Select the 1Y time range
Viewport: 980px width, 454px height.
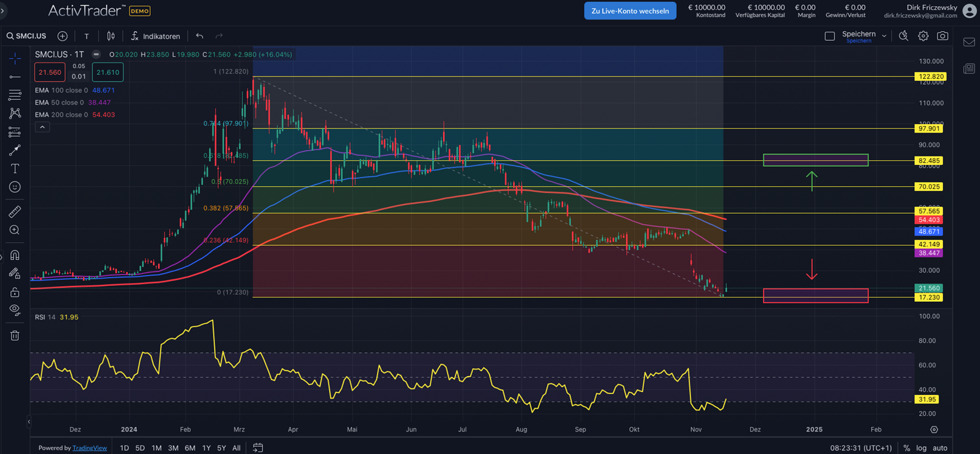click(x=206, y=448)
